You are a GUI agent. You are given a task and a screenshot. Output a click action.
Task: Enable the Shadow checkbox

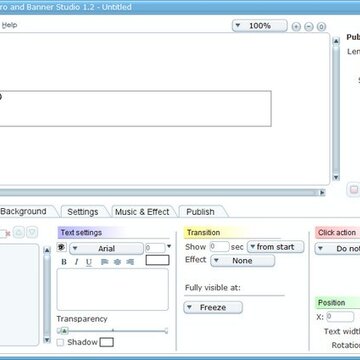click(x=60, y=342)
